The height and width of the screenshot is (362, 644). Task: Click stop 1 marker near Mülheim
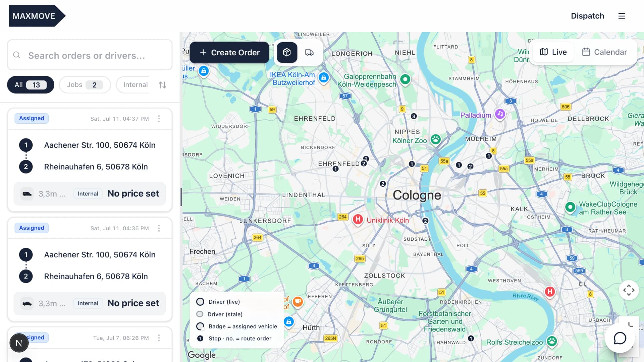click(x=489, y=156)
